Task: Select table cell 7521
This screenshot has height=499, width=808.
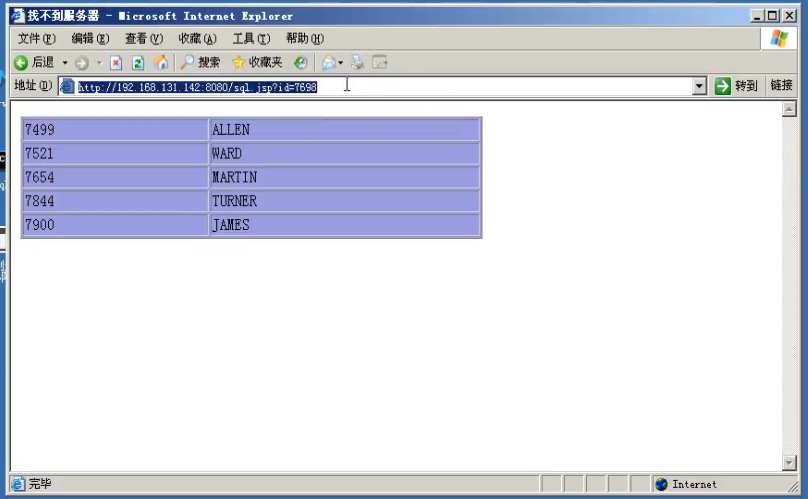Action: pyautogui.click(x=115, y=154)
